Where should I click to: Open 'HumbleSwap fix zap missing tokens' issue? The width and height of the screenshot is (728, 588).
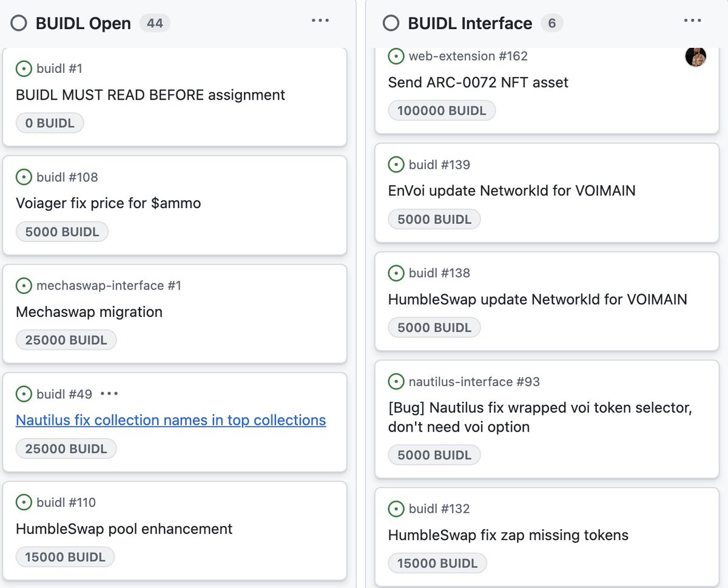tap(508, 535)
